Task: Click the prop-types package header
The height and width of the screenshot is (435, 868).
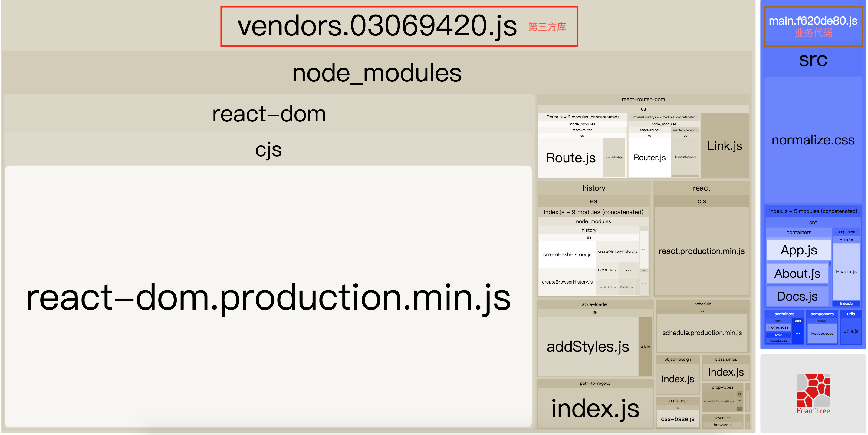Action: pyautogui.click(x=722, y=387)
